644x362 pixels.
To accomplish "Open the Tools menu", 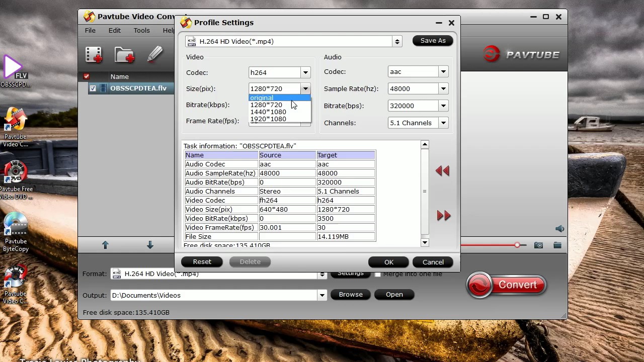I will [x=141, y=30].
